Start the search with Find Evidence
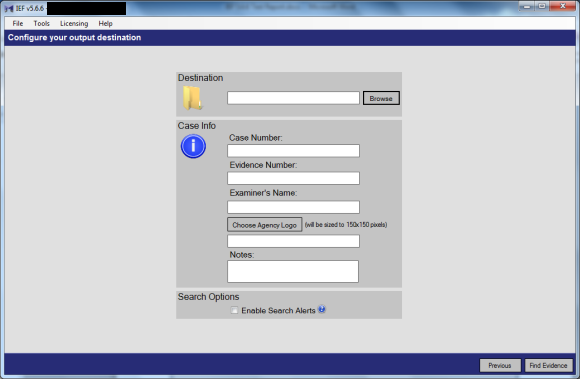The width and height of the screenshot is (580, 379). click(548, 365)
